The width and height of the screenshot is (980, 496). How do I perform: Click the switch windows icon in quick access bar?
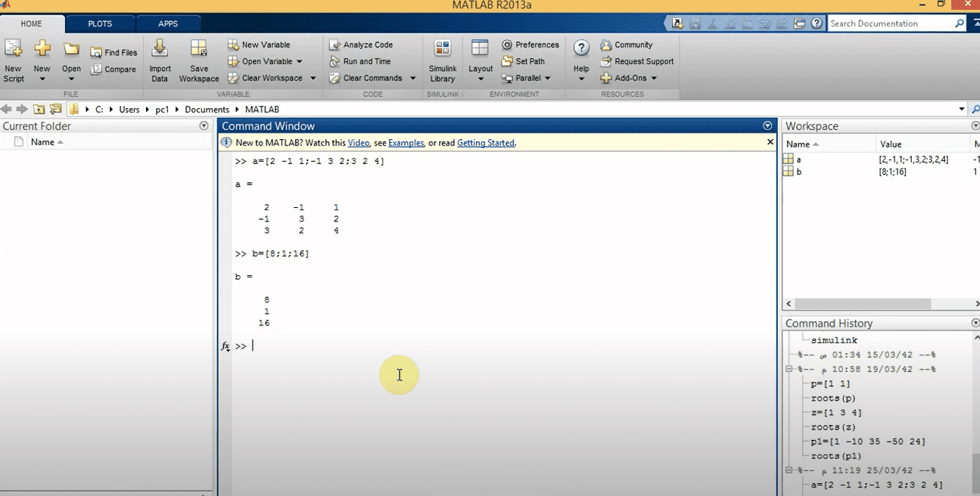(799, 23)
